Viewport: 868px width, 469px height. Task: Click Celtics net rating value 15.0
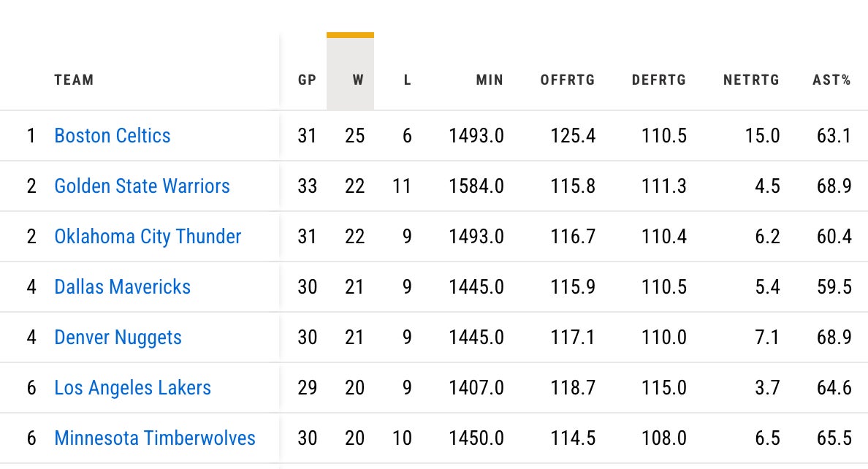coord(763,136)
